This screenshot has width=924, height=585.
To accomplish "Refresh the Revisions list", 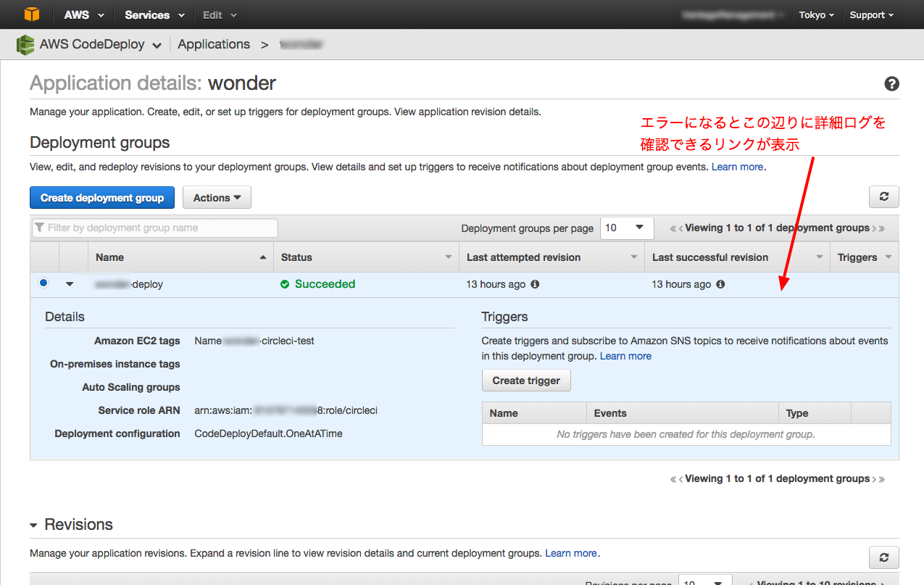I will pyautogui.click(x=883, y=557).
